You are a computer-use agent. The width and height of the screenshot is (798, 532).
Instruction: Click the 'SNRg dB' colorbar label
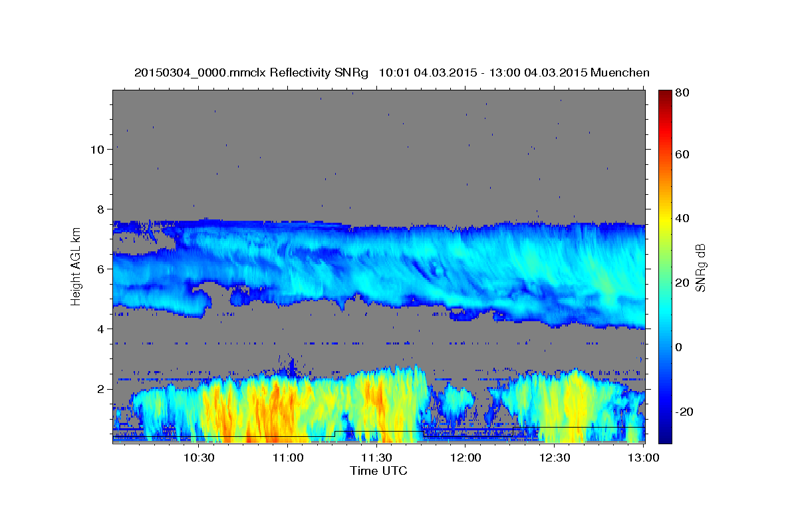pyautogui.click(x=700, y=268)
